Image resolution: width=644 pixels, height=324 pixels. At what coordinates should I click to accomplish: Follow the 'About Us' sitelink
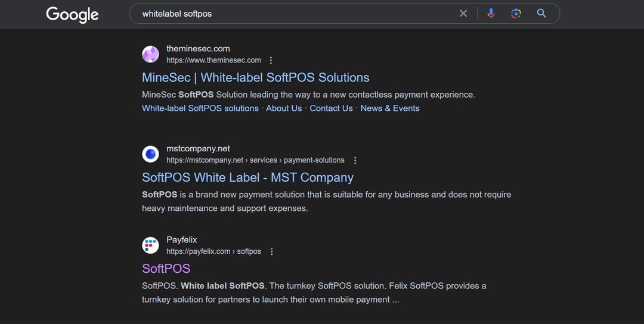click(284, 108)
